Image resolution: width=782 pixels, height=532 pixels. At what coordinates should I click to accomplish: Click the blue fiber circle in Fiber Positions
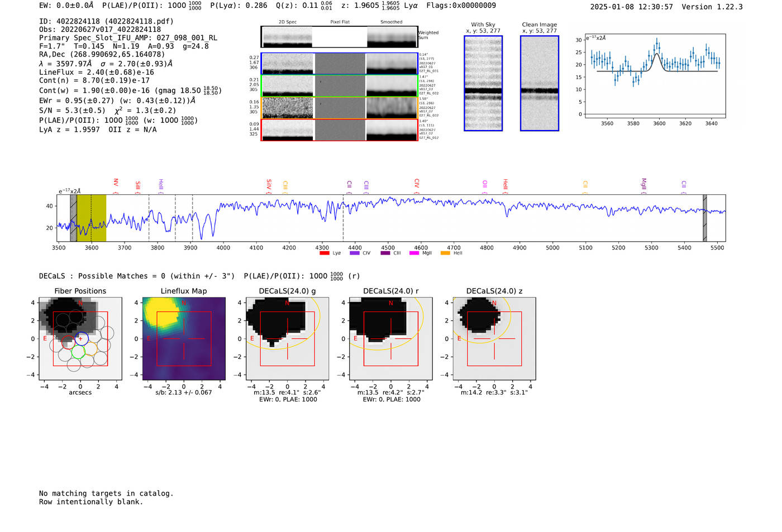tap(80, 339)
